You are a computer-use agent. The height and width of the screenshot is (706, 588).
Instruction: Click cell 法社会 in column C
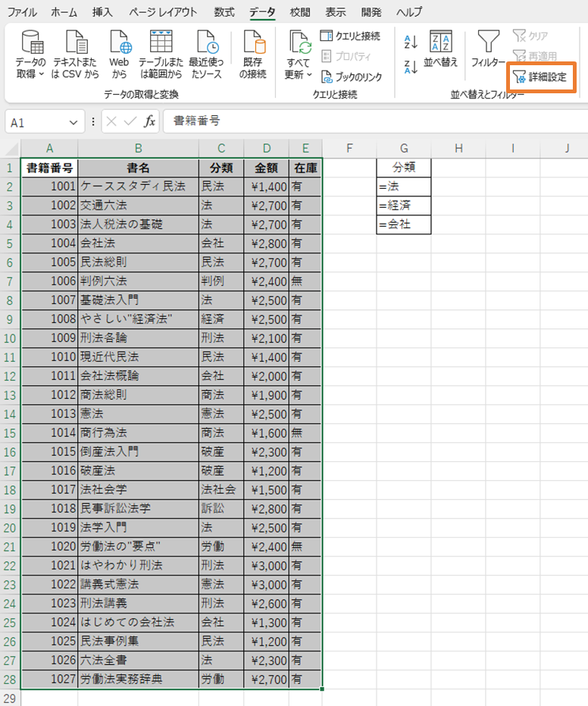coord(221,489)
